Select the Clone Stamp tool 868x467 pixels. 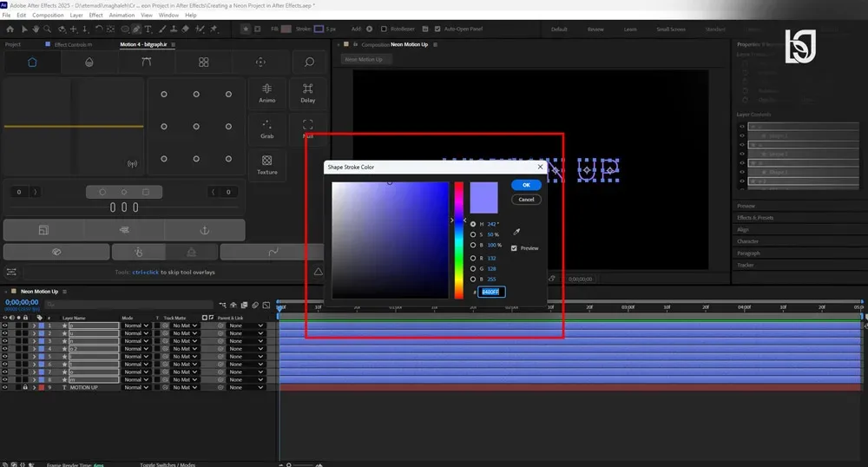pos(174,29)
